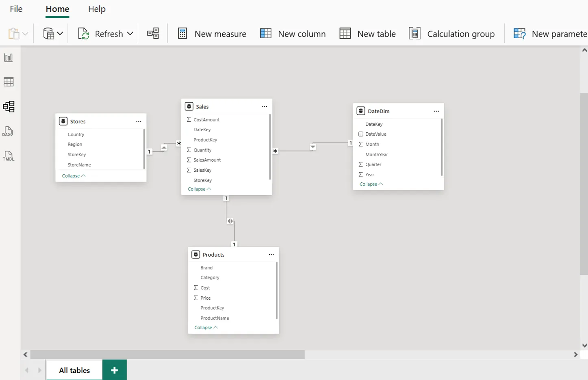Image resolution: width=588 pixels, height=380 pixels.
Task: Click the Refresh icon
Action: (x=83, y=34)
